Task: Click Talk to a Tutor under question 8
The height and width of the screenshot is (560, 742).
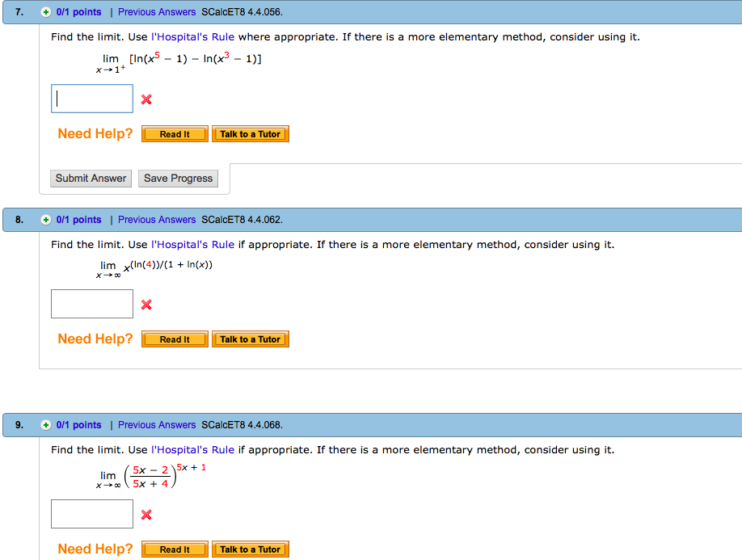Action: [x=250, y=339]
